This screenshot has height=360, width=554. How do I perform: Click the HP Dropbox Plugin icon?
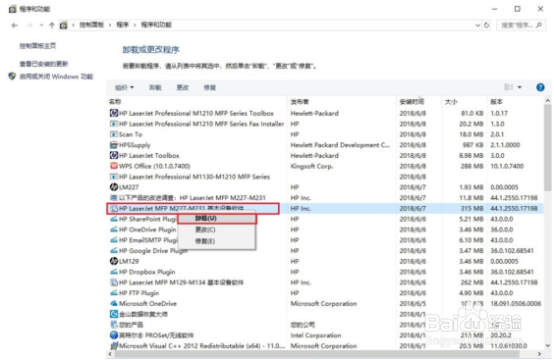(x=114, y=272)
